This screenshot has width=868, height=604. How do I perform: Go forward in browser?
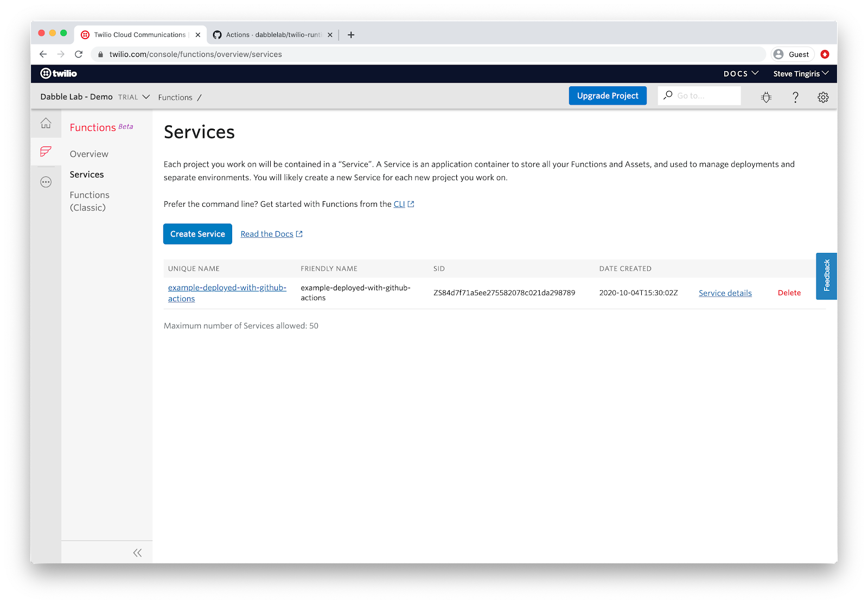61,54
